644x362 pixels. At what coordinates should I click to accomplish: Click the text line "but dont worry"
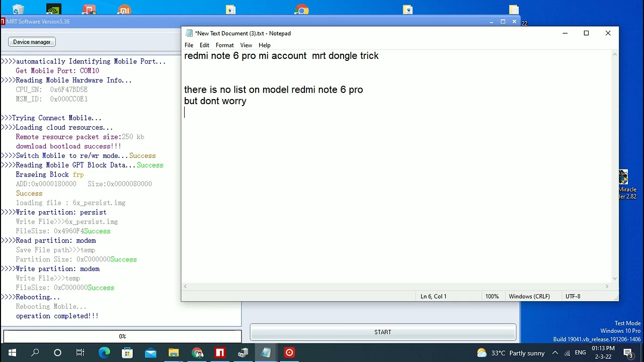pos(215,101)
